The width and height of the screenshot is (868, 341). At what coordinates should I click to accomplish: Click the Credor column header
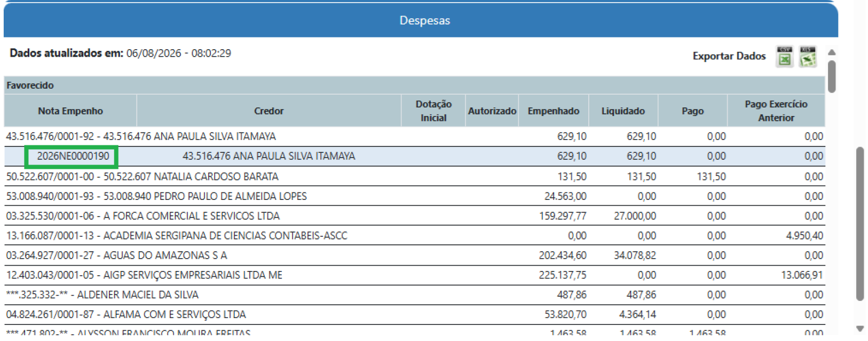click(269, 111)
